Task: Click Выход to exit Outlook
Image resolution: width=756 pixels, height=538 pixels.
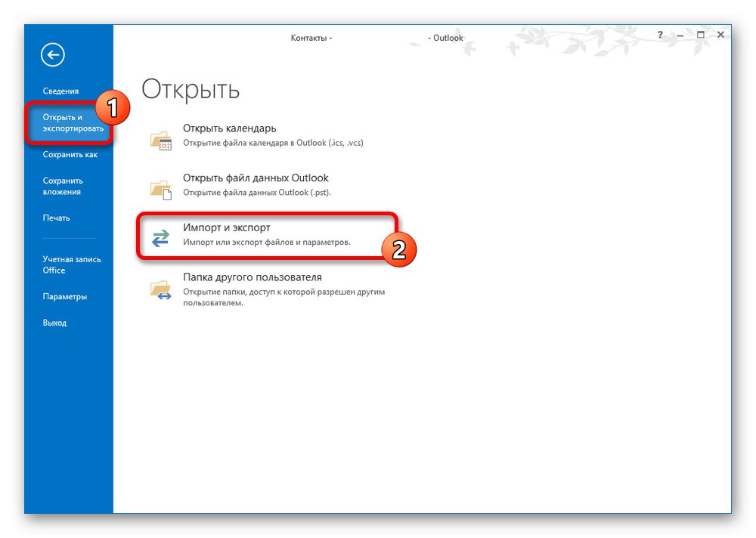Action: click(x=54, y=322)
